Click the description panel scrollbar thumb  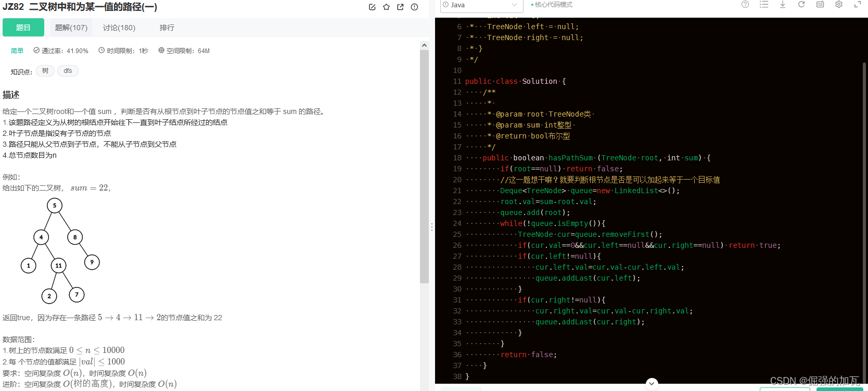(x=425, y=167)
